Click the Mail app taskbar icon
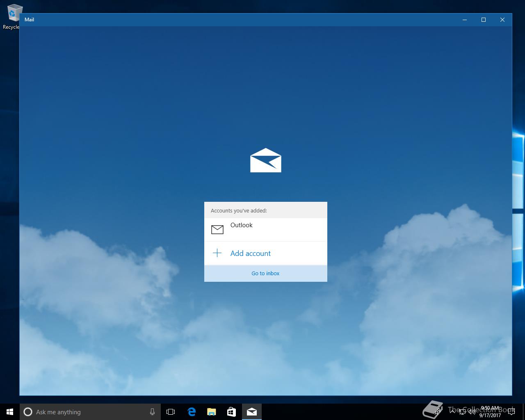The image size is (525, 420). click(252, 412)
